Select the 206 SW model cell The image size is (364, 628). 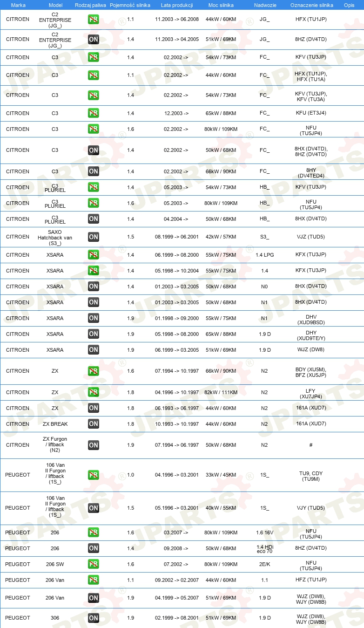pos(55,564)
